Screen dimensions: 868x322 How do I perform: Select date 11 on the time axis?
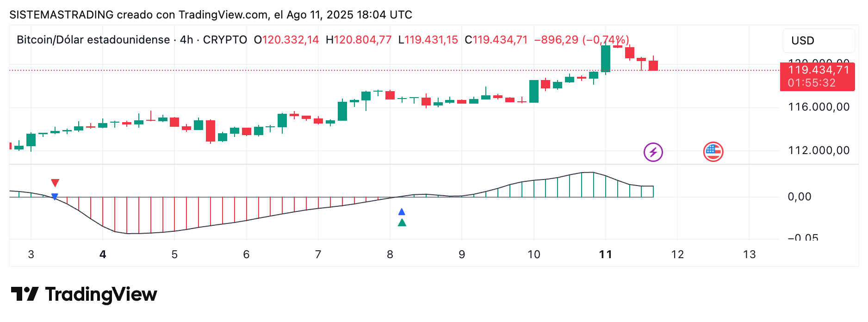[605, 254]
